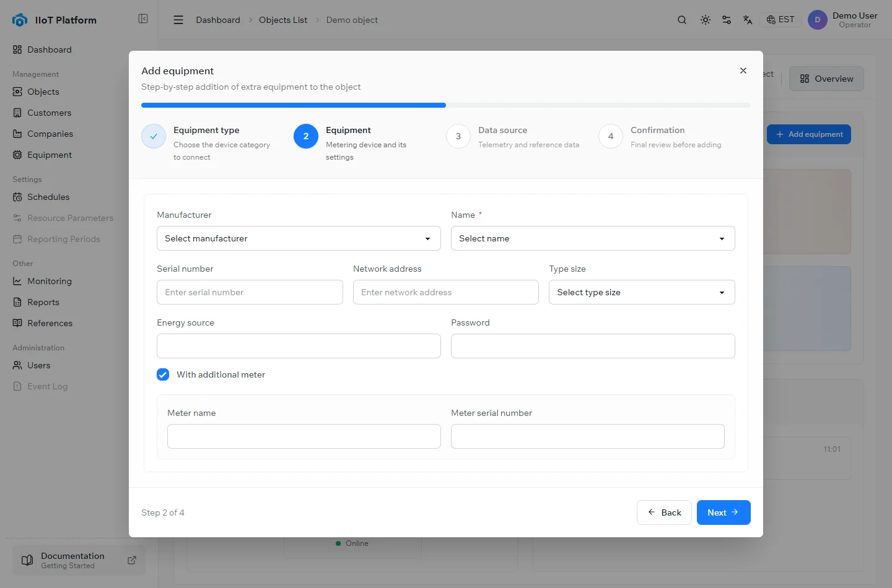Click the Overview button behind dialog

coord(826,79)
